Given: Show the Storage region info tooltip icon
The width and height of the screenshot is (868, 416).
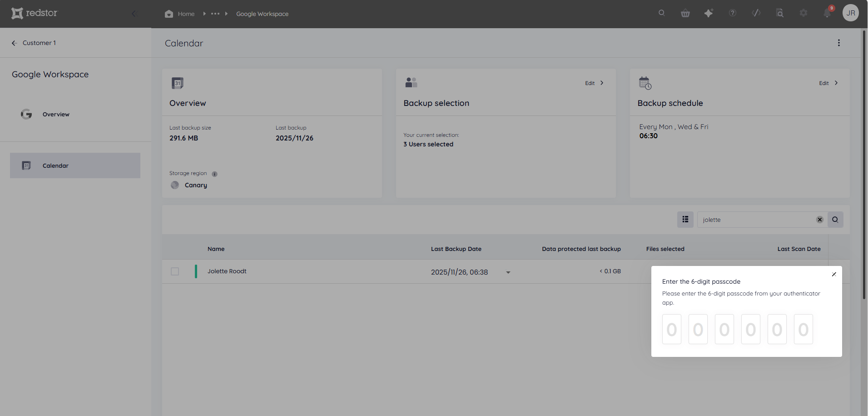Looking at the screenshot, I should point(214,174).
